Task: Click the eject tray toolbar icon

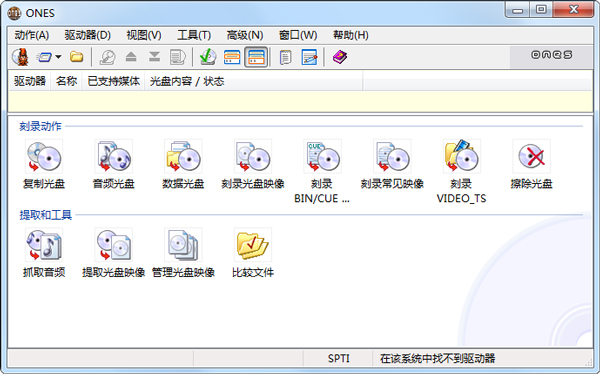Action: point(131,57)
